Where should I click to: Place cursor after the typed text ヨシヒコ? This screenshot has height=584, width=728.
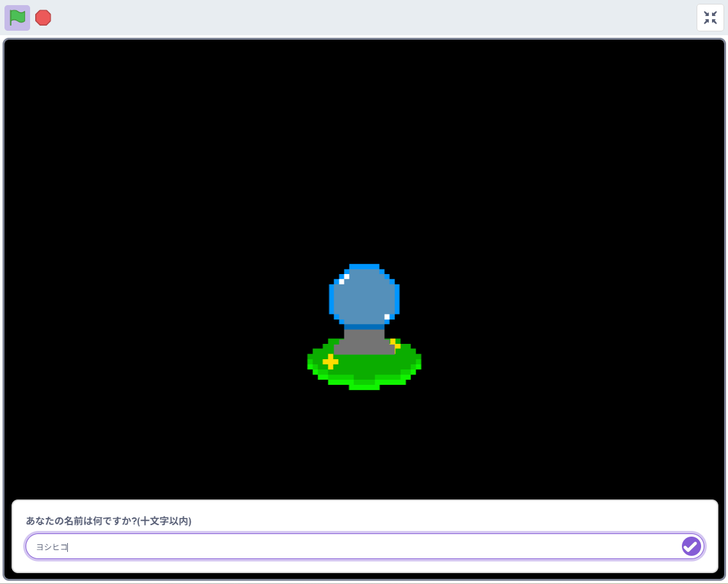coord(69,547)
